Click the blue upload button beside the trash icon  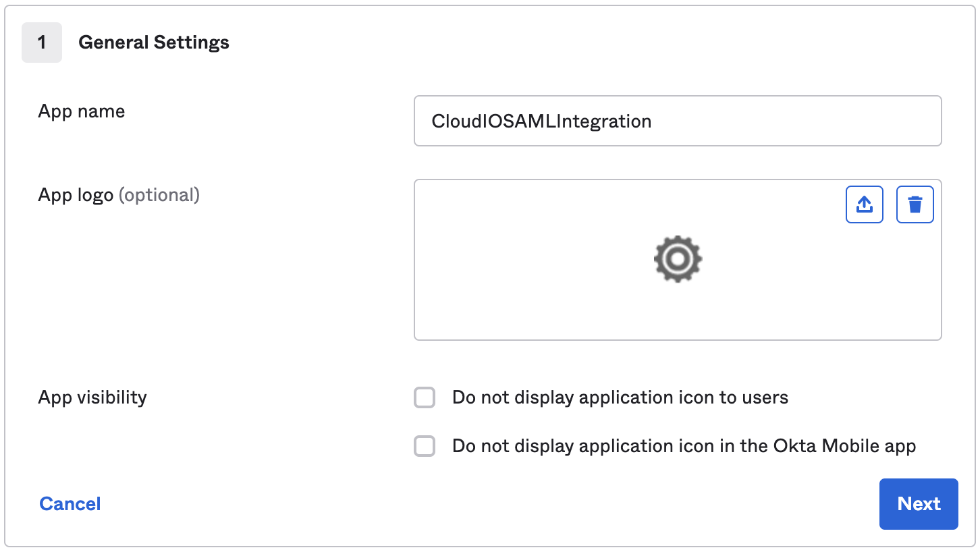click(865, 204)
